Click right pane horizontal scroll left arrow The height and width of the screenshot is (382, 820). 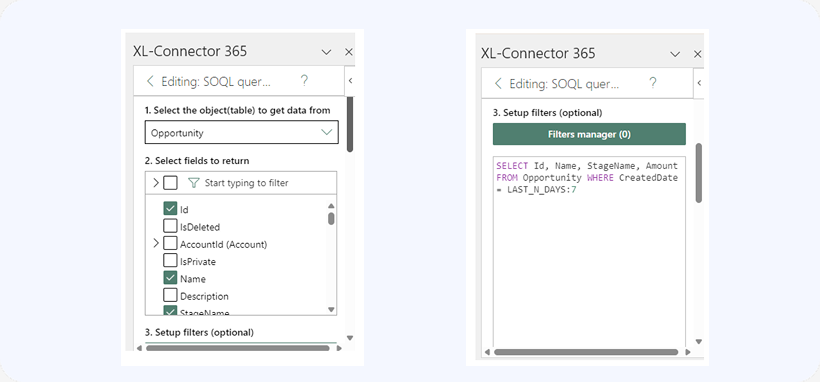click(x=487, y=352)
